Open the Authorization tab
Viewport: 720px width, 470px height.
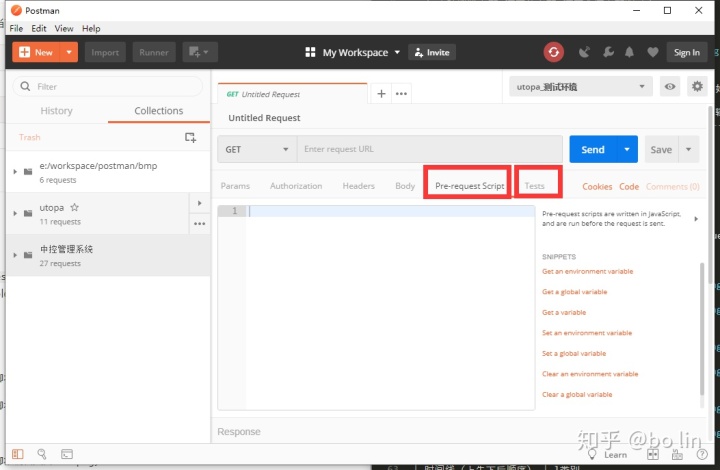click(296, 186)
